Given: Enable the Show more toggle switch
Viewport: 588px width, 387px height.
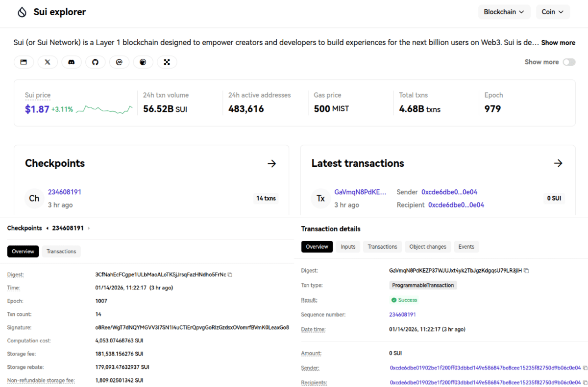Looking at the screenshot, I should [x=569, y=62].
